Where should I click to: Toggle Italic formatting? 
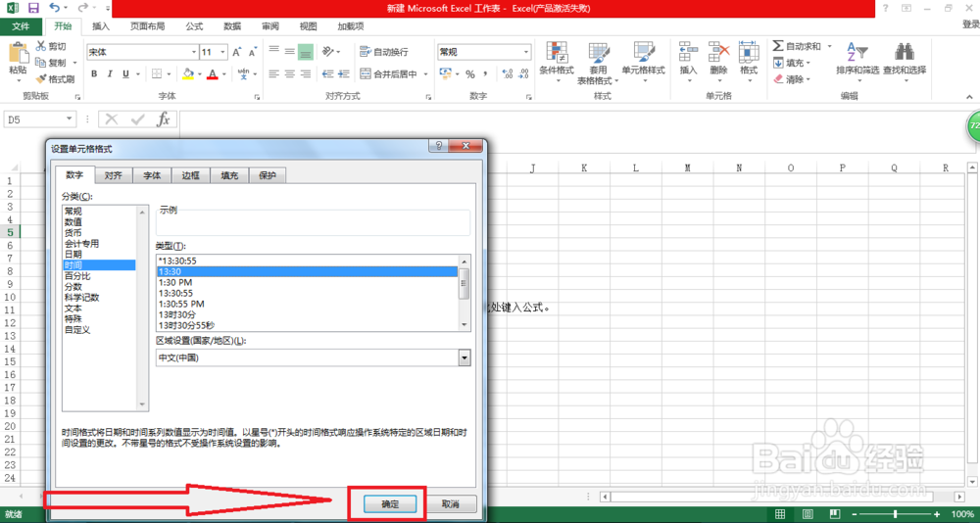pyautogui.click(x=111, y=73)
